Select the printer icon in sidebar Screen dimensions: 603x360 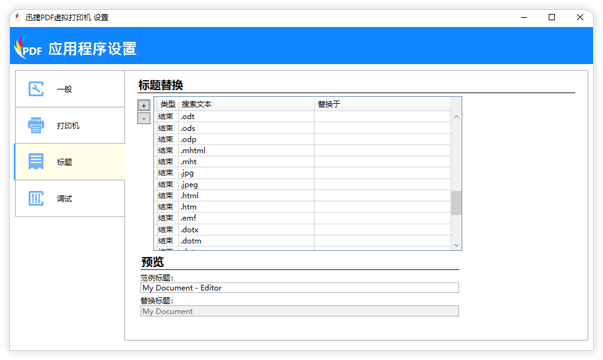(36, 125)
